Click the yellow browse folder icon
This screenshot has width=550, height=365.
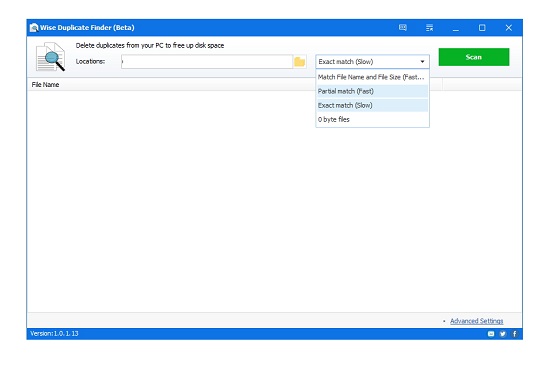[x=300, y=62]
